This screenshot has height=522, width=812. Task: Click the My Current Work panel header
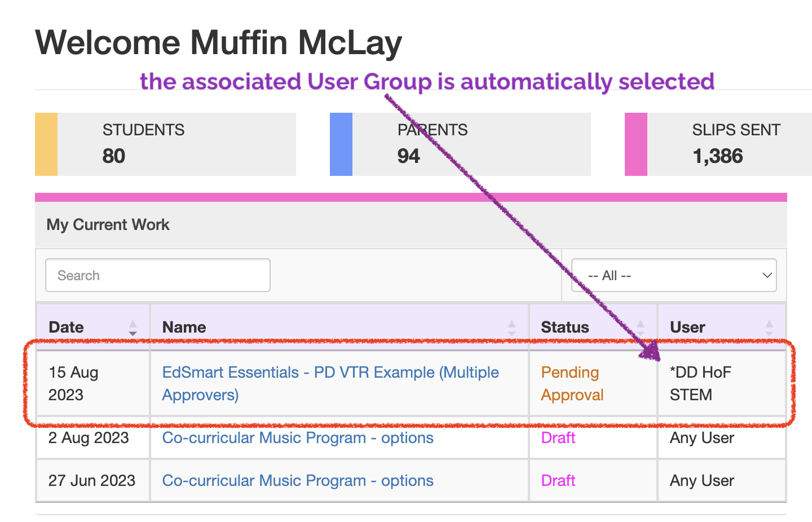click(x=108, y=225)
